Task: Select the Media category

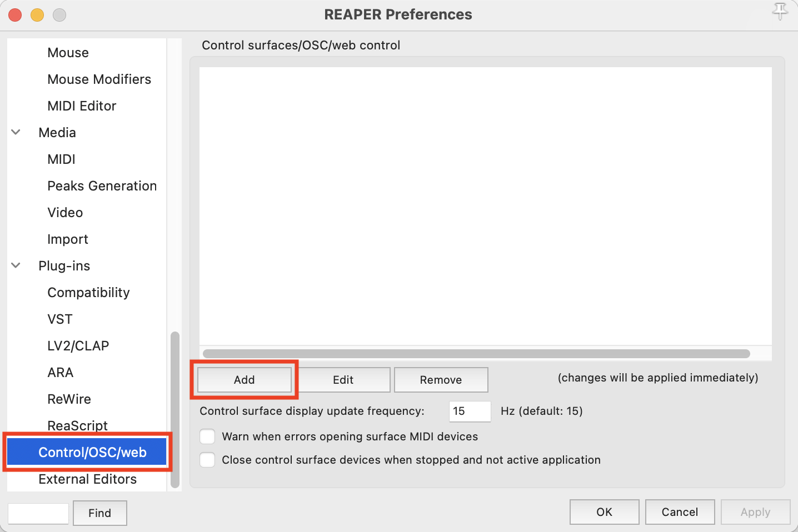Action: [57, 133]
